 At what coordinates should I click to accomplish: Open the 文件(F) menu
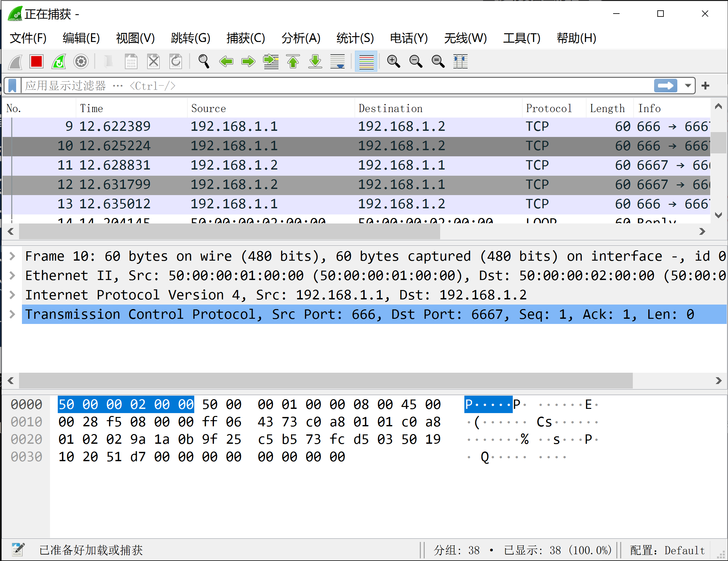click(28, 38)
